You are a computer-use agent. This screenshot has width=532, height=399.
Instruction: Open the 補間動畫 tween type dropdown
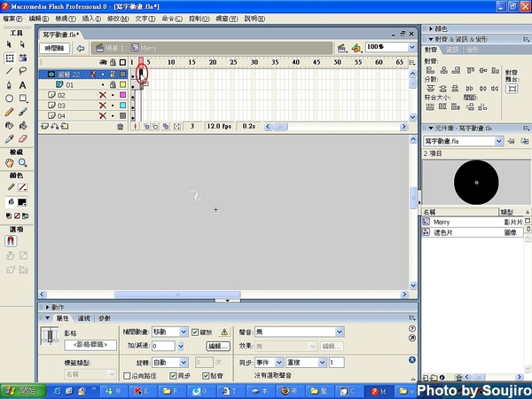tap(168, 332)
